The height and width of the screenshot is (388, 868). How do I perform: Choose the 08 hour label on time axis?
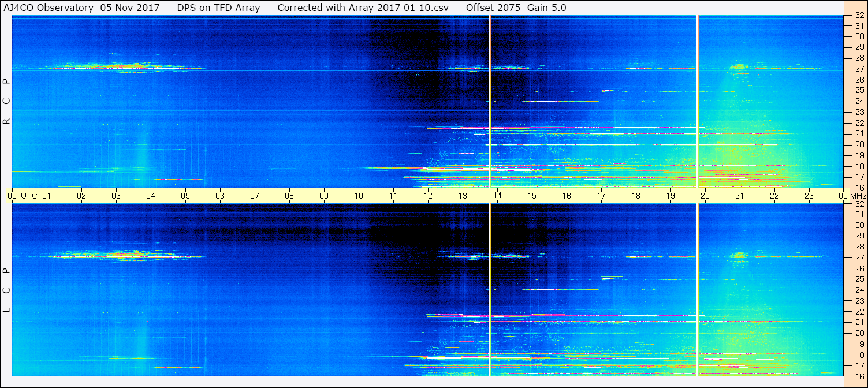coord(289,196)
